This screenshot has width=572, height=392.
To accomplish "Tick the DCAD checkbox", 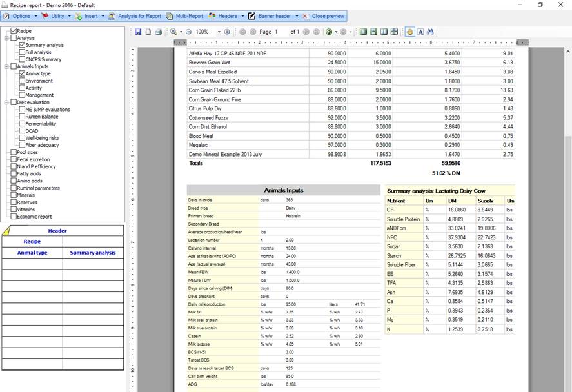I will (x=22, y=130).
